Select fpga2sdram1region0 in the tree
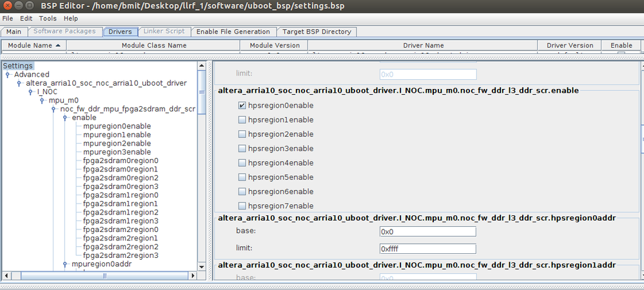The height and width of the screenshot is (290, 644). pyautogui.click(x=121, y=195)
